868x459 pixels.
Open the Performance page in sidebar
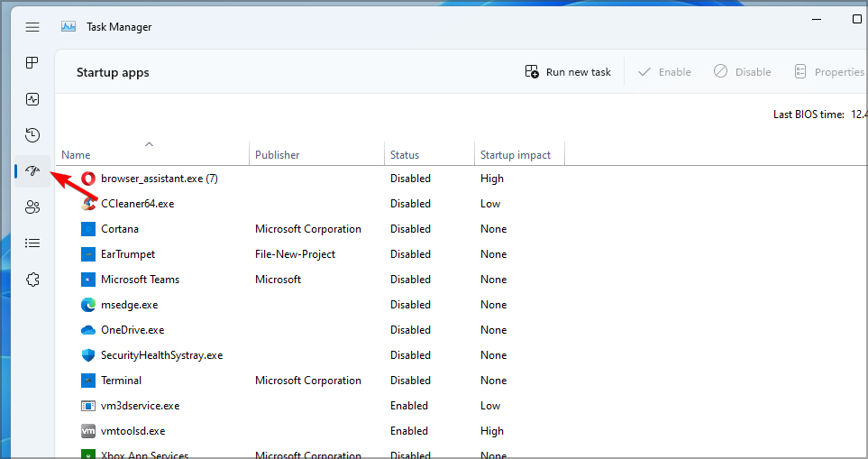point(32,99)
